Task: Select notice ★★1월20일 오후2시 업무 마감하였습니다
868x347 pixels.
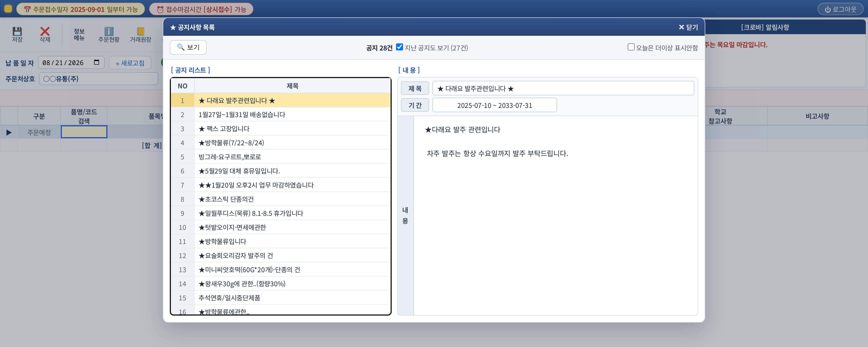Action: click(281, 185)
